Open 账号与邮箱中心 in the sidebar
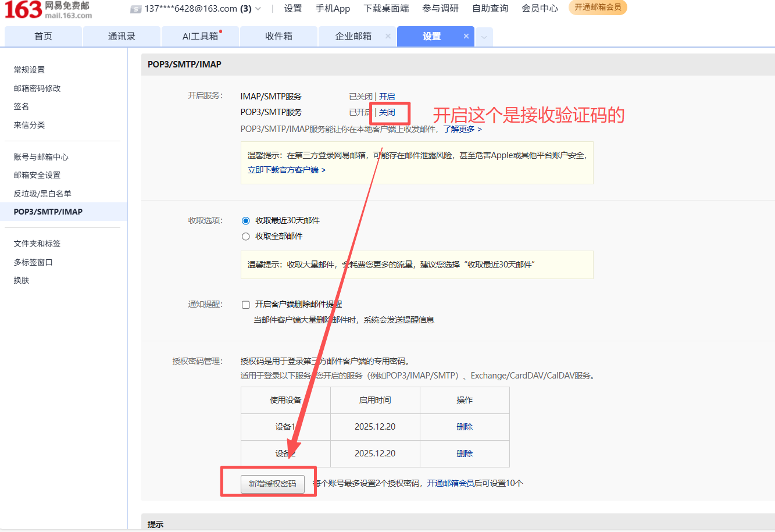 41,157
